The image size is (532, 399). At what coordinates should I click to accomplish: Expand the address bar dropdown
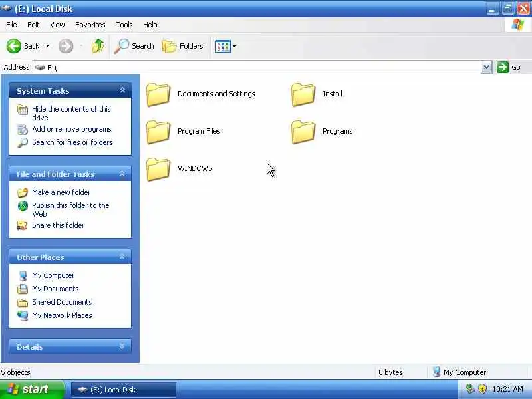[486, 68]
